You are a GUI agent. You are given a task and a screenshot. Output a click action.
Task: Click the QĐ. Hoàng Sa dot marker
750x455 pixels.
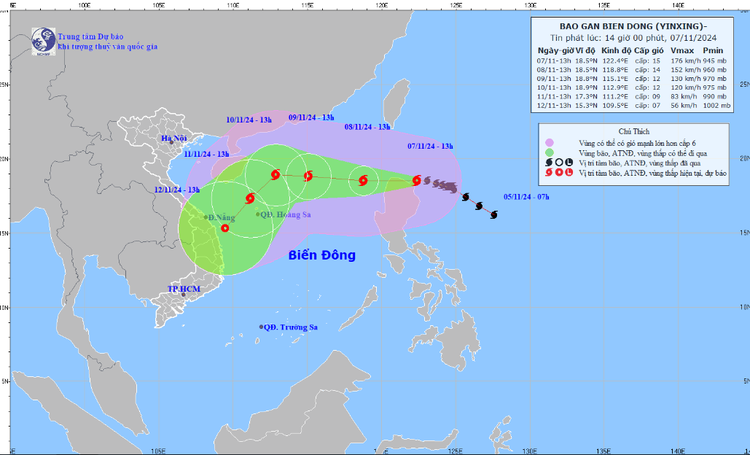(258, 214)
